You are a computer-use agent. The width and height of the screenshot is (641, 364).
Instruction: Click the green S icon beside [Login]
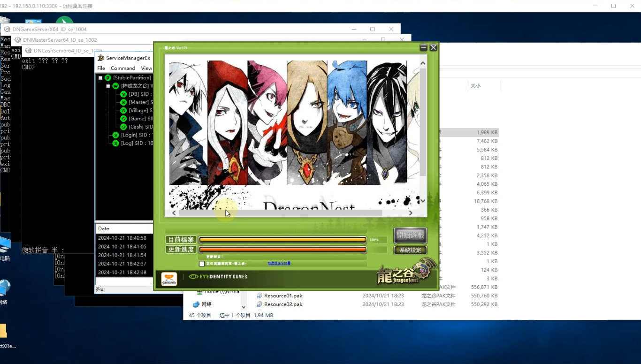tap(115, 135)
